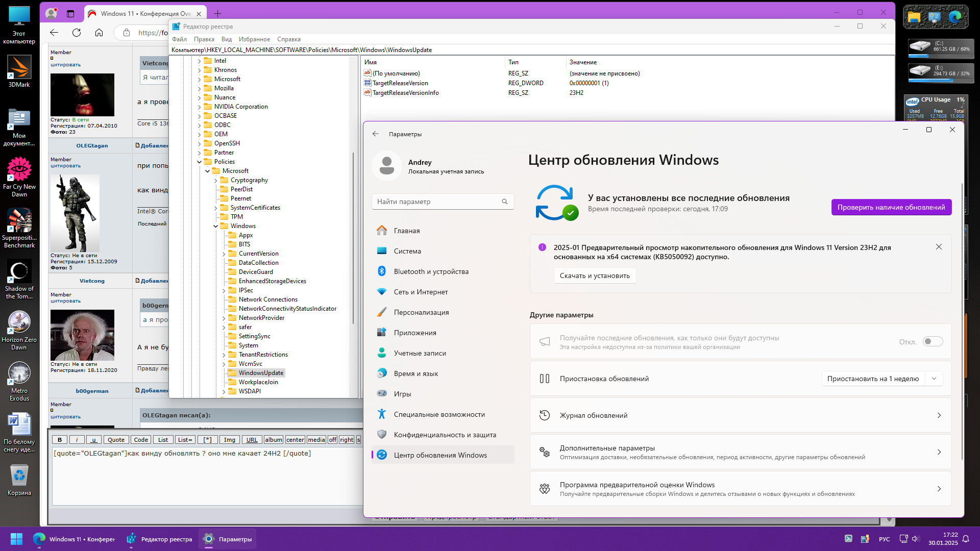Viewport: 980px width, 551px height.
Task: Click the Settings back arrow
Action: (x=376, y=134)
